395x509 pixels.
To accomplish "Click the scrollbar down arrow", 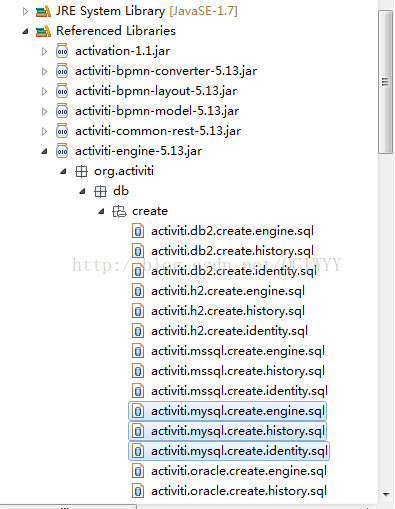I will 386,495.
